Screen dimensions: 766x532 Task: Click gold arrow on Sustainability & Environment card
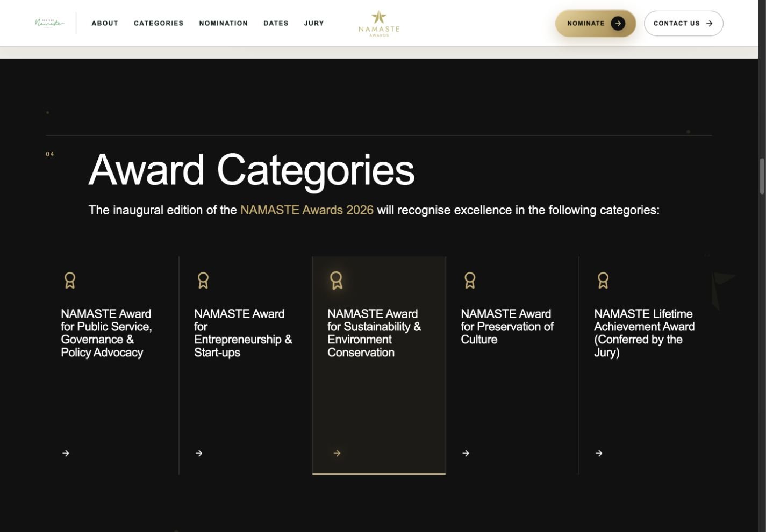click(337, 454)
